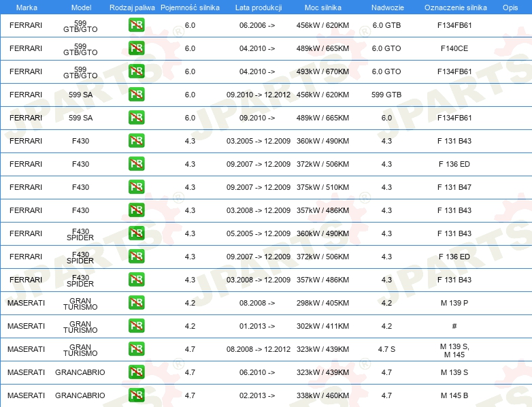Viewport: 532px width, 407px height.
Task: Click the # engine code cell
Action: (454, 326)
